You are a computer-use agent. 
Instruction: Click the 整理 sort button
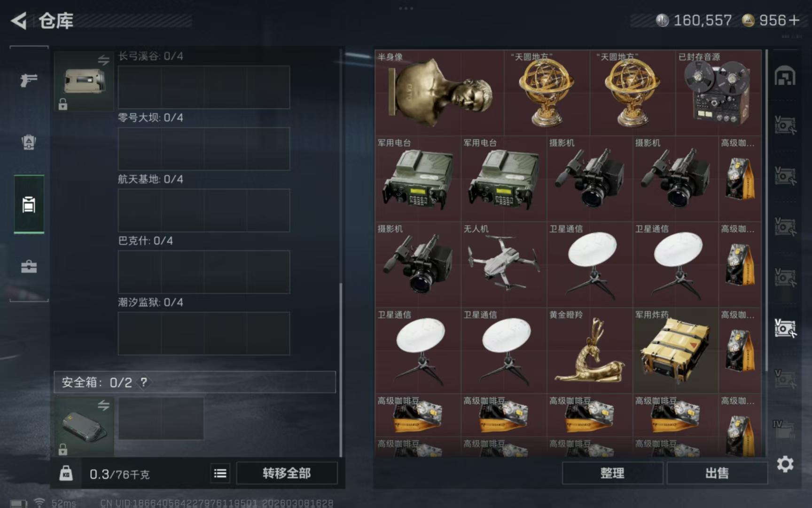(x=612, y=473)
